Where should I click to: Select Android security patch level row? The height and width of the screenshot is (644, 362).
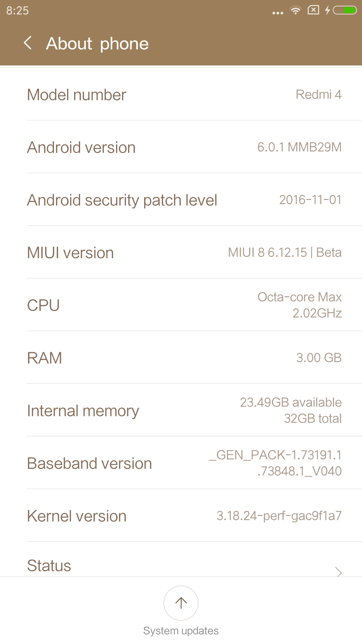point(181,200)
